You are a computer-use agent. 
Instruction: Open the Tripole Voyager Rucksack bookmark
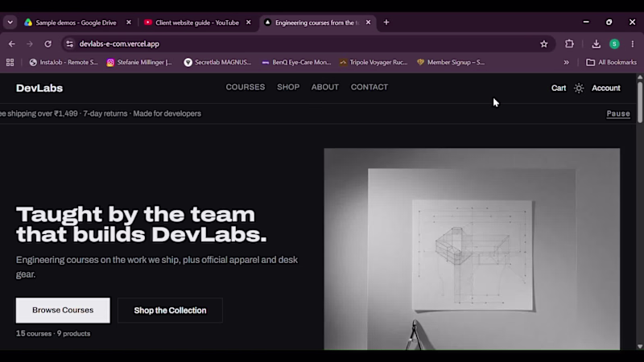(x=374, y=63)
